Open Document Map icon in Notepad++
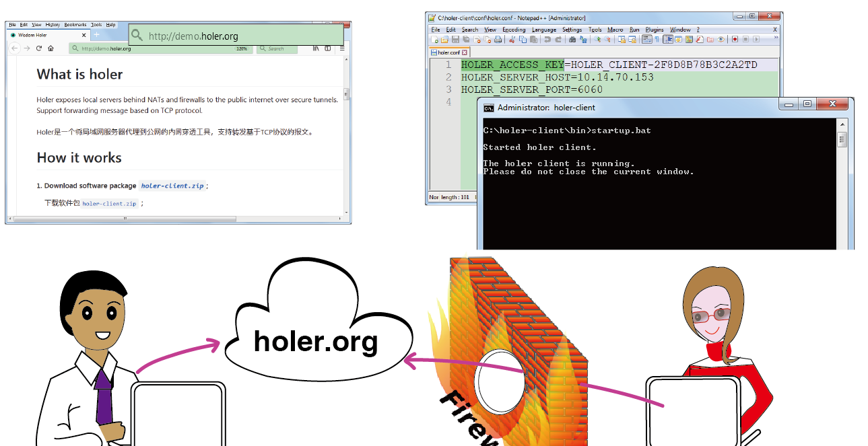This screenshot has width=868, height=446. [x=689, y=39]
